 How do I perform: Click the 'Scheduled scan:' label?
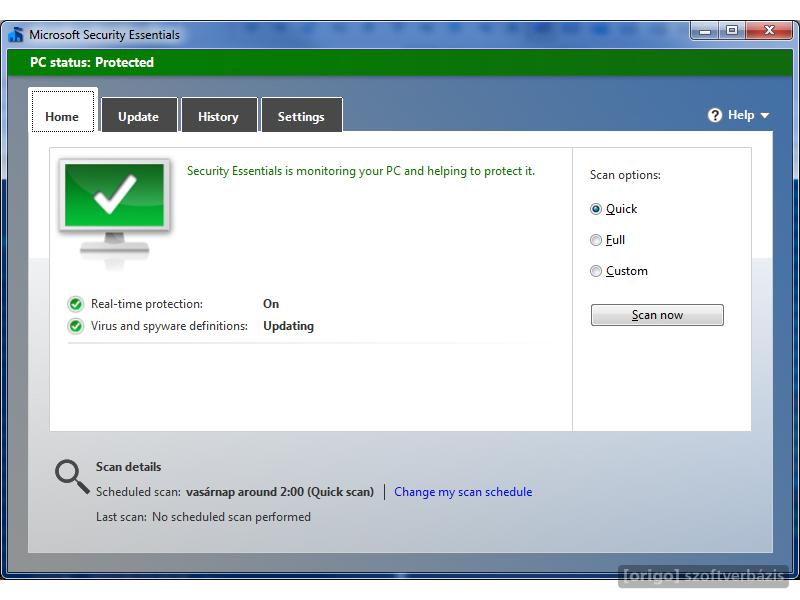pyautogui.click(x=138, y=492)
